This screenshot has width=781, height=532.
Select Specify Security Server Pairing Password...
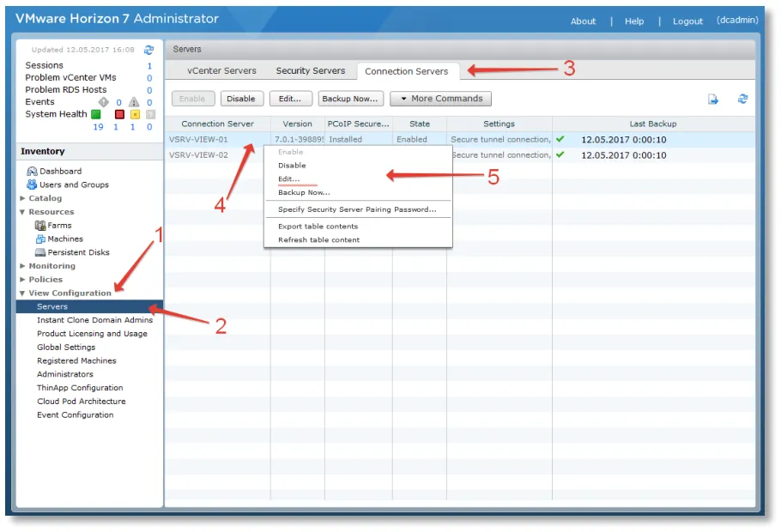coord(357,209)
